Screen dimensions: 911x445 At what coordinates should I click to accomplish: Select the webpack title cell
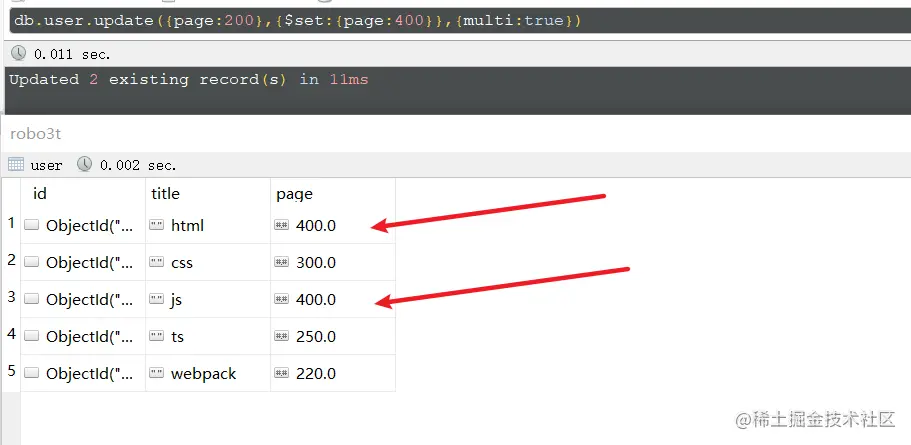207,373
